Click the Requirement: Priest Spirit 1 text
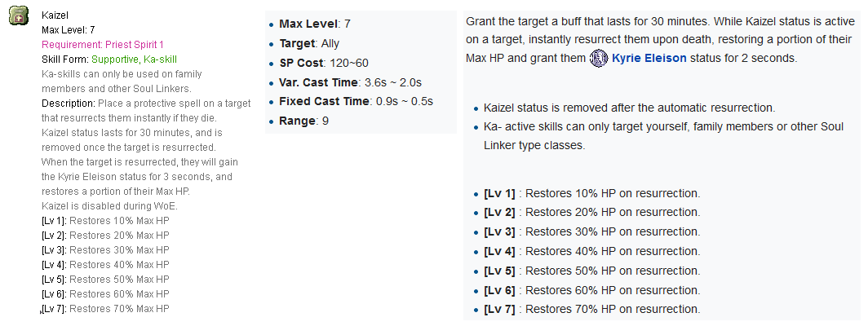The image size is (868, 326). 103,45
